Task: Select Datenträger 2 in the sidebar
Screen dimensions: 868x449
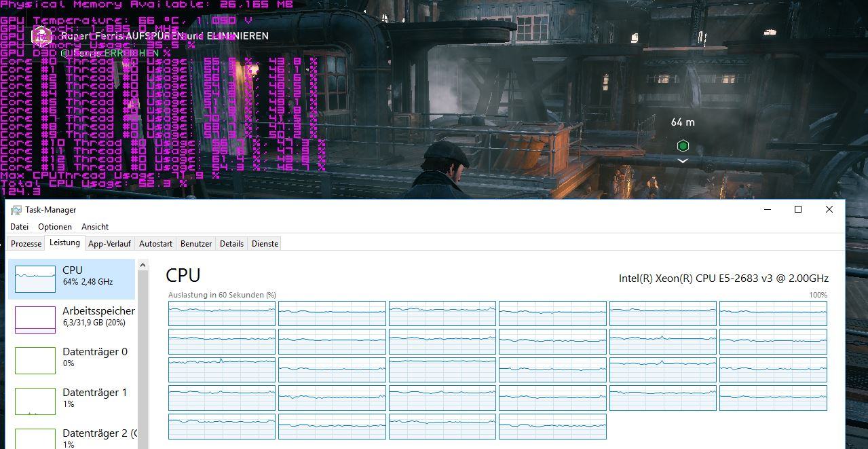Action: pyautogui.click(x=72, y=436)
